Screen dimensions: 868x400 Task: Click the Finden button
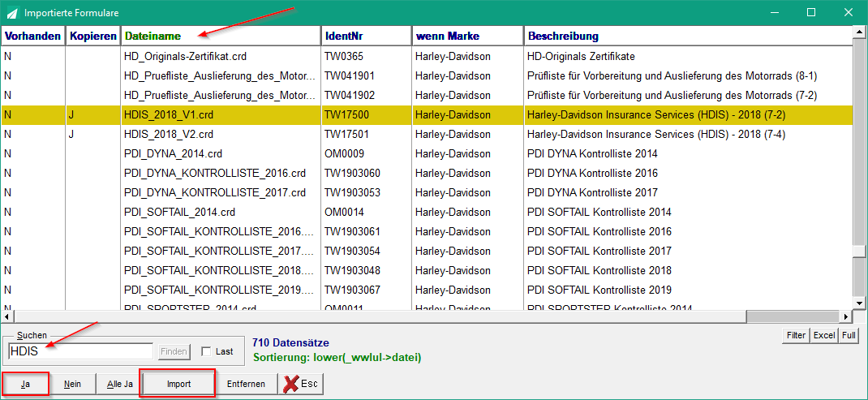tap(174, 351)
